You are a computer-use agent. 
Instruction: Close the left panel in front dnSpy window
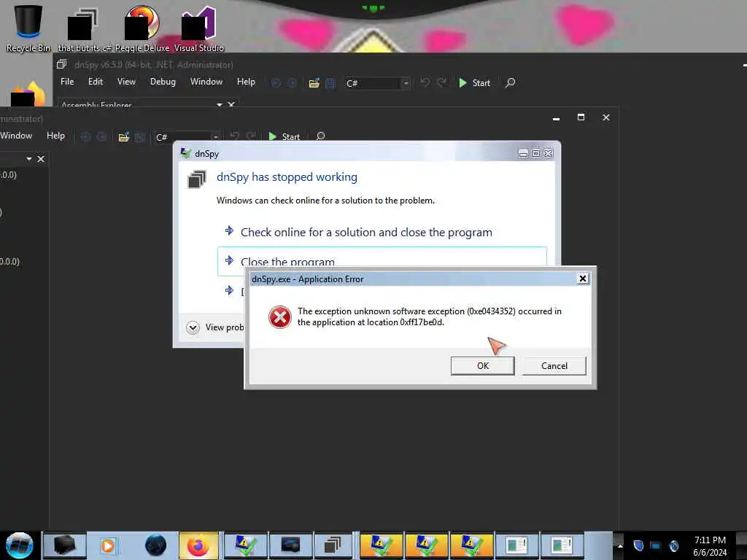[x=41, y=158]
